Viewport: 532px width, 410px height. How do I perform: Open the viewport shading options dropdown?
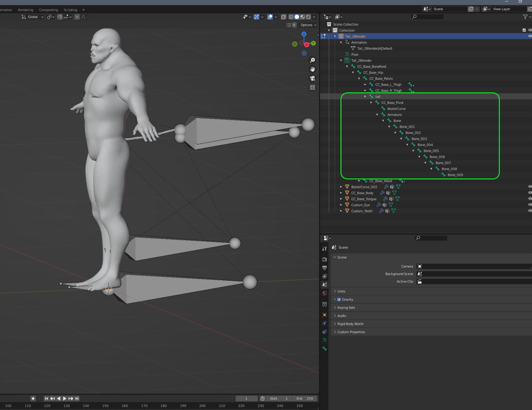click(x=314, y=17)
